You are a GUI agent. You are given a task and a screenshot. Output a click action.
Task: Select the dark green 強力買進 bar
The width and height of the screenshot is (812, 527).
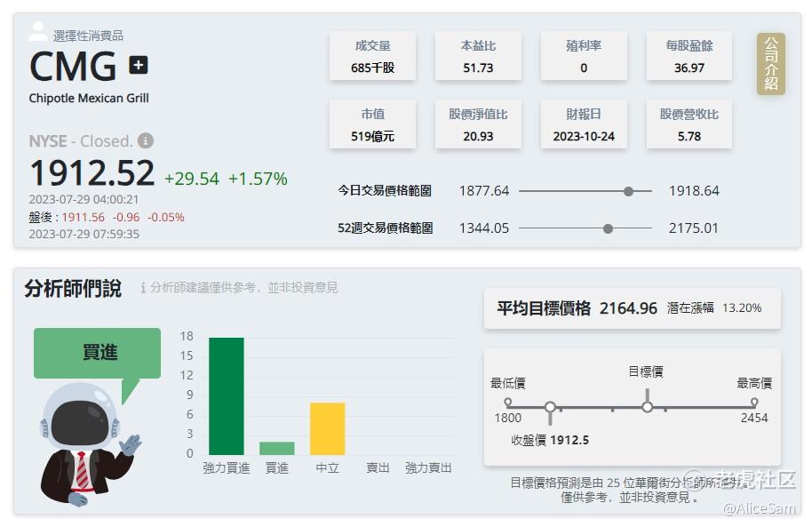click(x=227, y=396)
